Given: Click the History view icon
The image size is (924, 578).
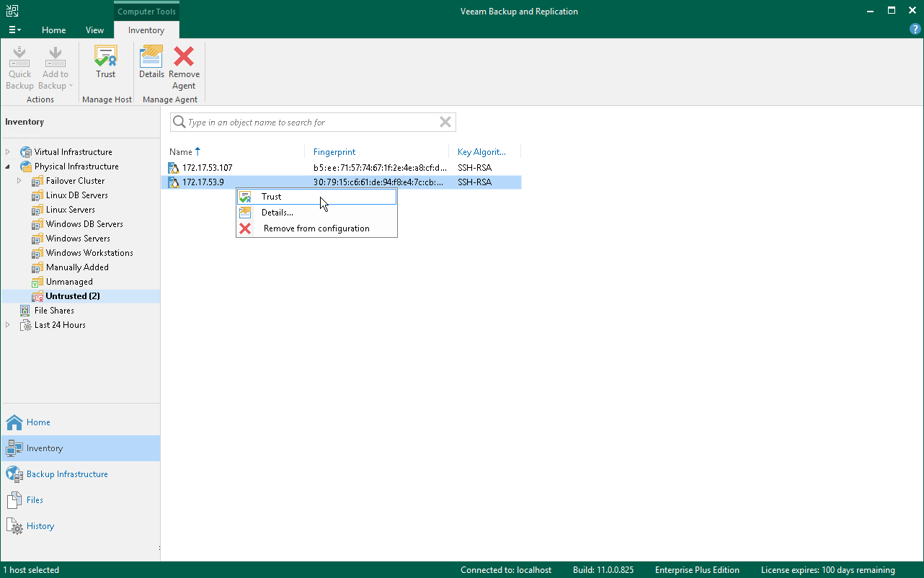Looking at the screenshot, I should [14, 526].
